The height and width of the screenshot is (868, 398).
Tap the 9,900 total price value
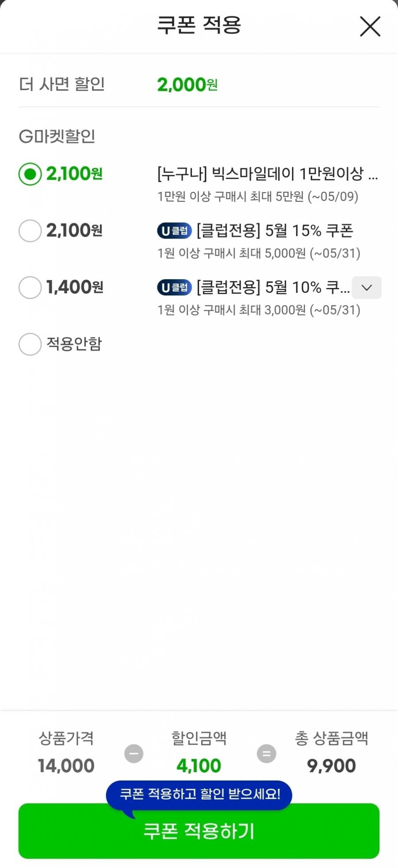coord(331,766)
